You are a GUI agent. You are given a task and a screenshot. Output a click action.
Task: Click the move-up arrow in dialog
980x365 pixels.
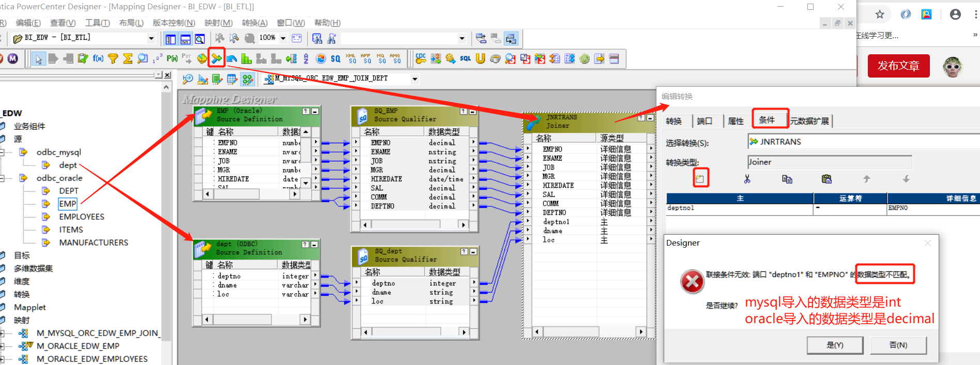coord(867,179)
